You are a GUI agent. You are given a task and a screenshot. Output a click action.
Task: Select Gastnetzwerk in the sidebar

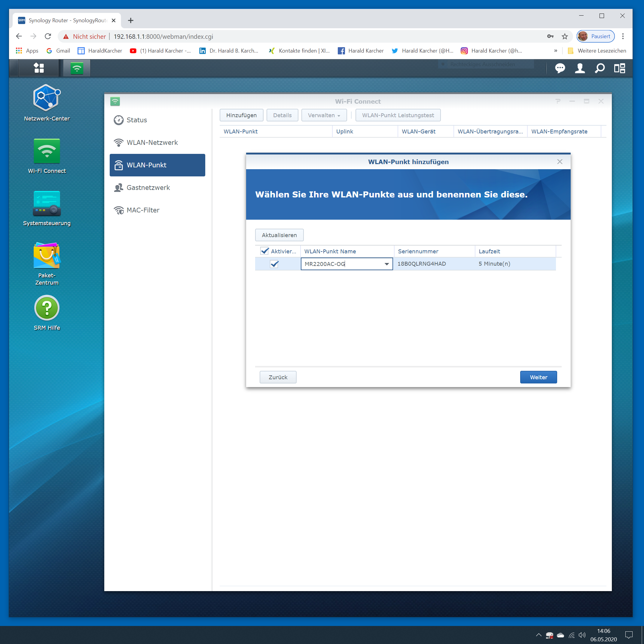pos(148,188)
